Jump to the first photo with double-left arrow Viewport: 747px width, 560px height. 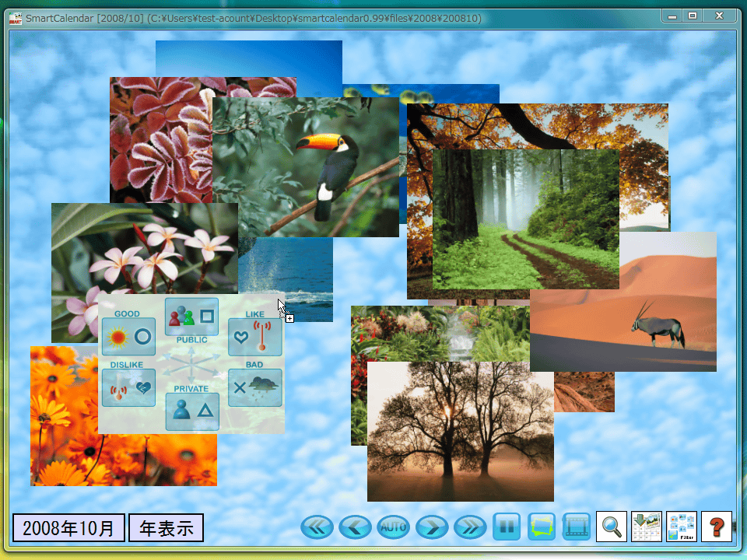coord(317,527)
